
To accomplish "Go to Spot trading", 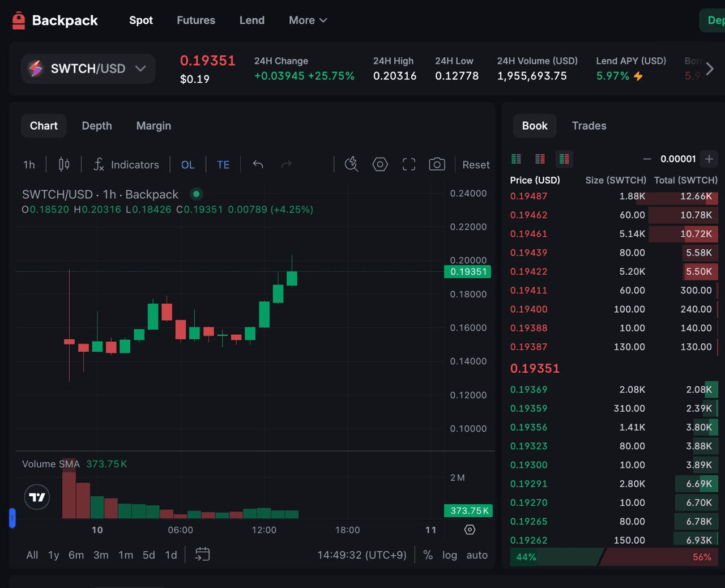I will click(141, 20).
